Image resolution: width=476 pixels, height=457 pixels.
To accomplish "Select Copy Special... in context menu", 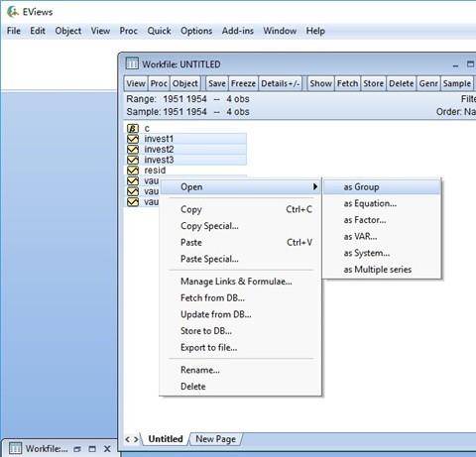I will click(240, 226).
